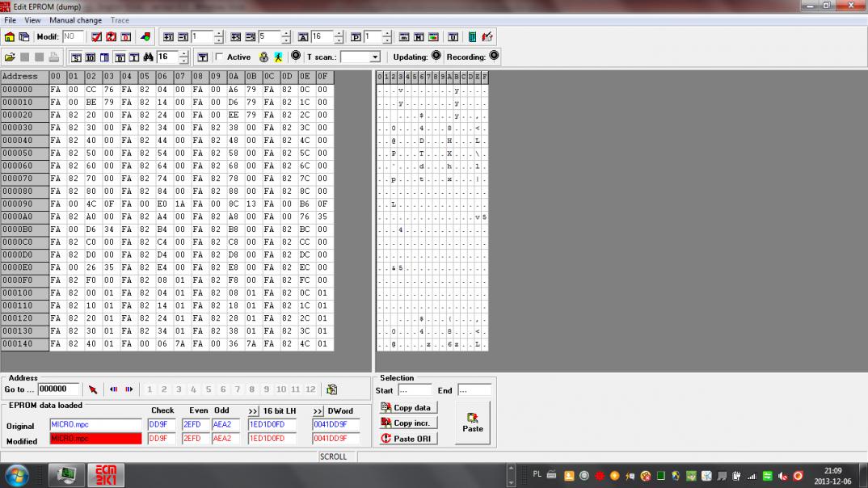Expand the DWord checksum arrows

point(318,410)
